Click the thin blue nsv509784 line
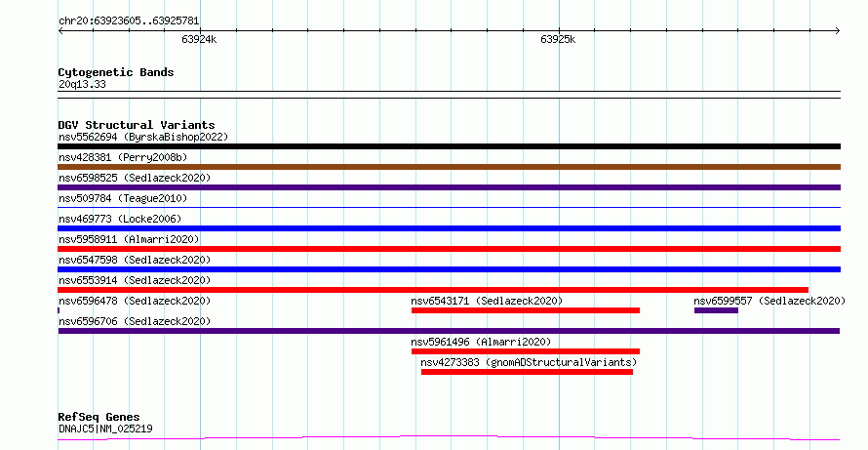 point(449,208)
